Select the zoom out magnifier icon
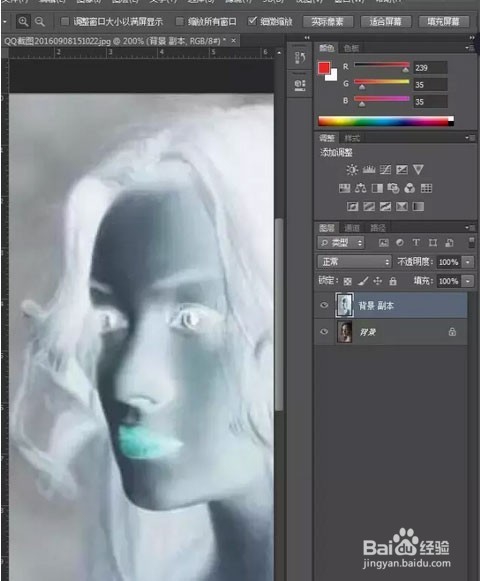 (x=40, y=22)
